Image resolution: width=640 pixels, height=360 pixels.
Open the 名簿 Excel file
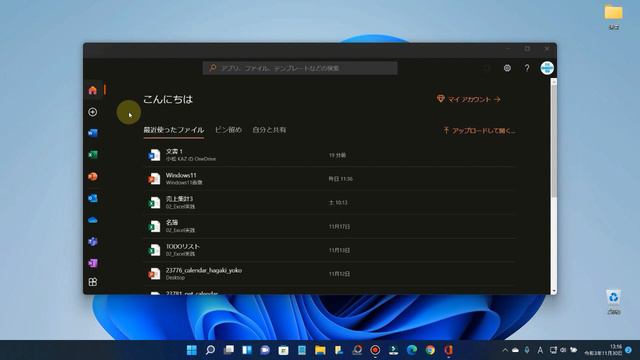(329, 226)
